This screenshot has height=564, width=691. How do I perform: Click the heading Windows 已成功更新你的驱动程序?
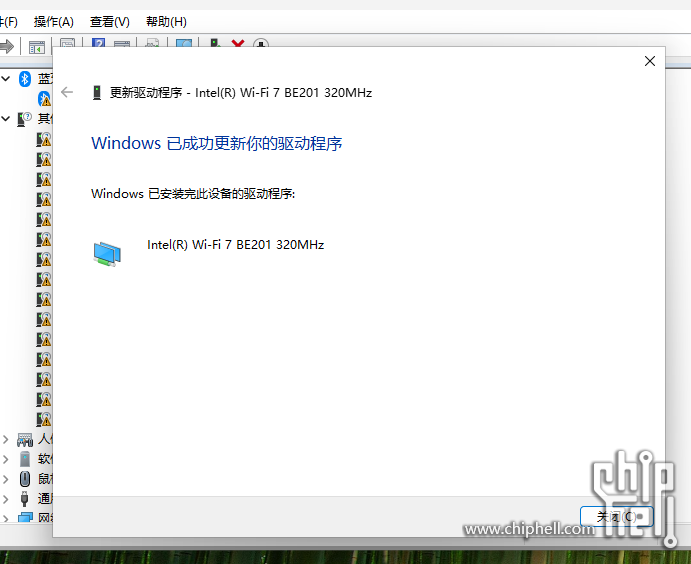(x=216, y=144)
